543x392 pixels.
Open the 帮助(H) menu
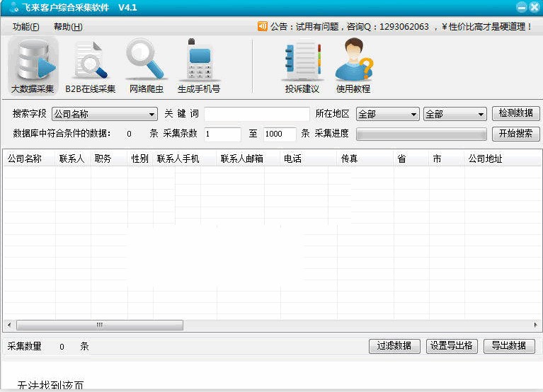(x=68, y=27)
